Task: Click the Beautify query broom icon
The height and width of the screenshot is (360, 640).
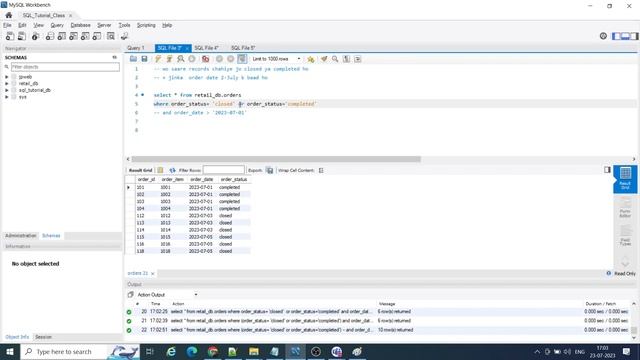Action: (x=324, y=59)
